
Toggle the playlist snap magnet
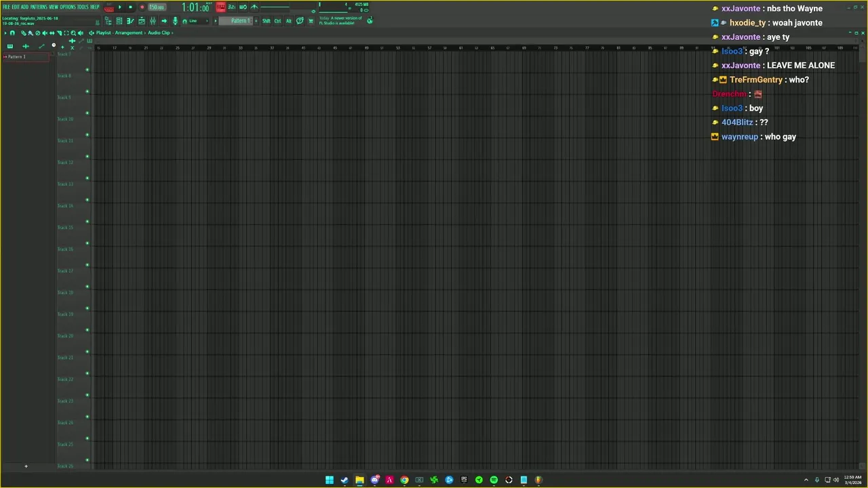click(x=12, y=33)
